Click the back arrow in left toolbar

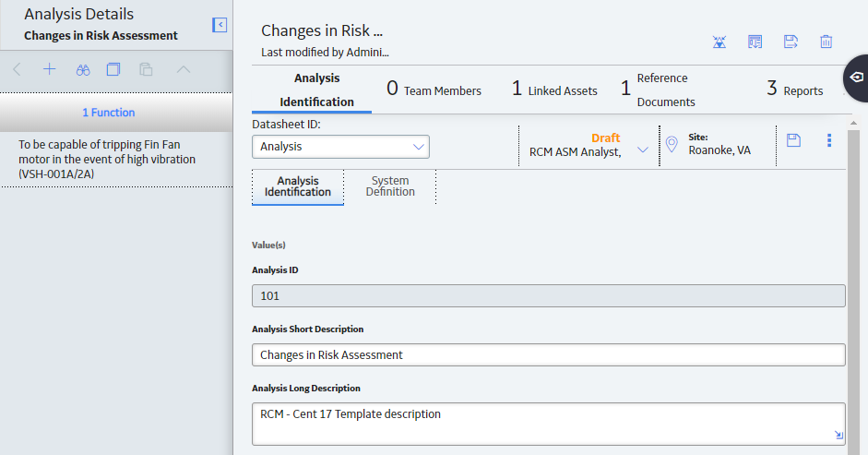17,69
